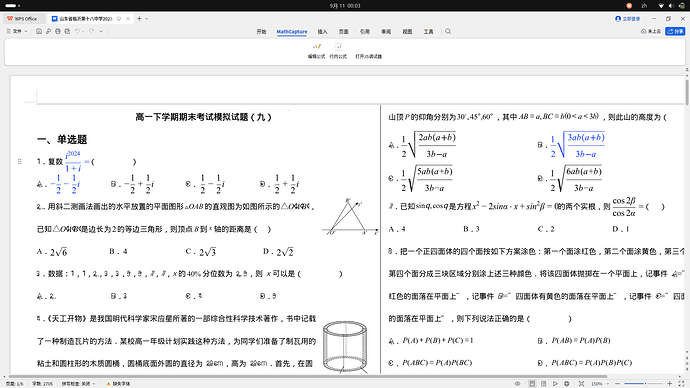Click the volume icon in top bar

[x=671, y=6]
